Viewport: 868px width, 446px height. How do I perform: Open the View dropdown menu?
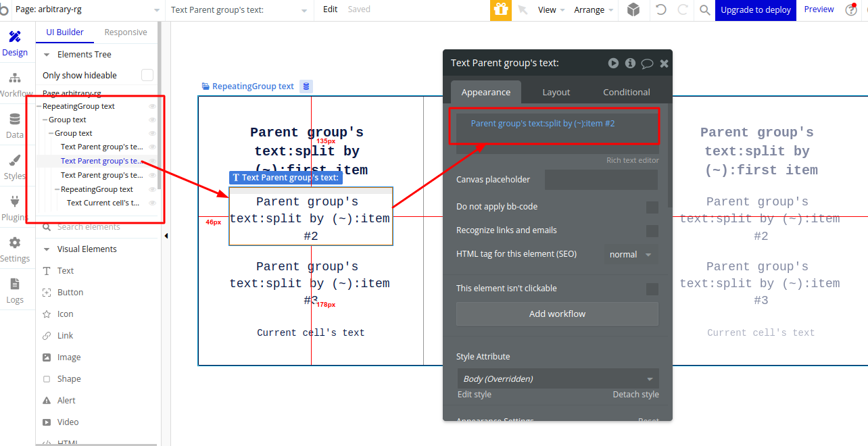(552, 9)
